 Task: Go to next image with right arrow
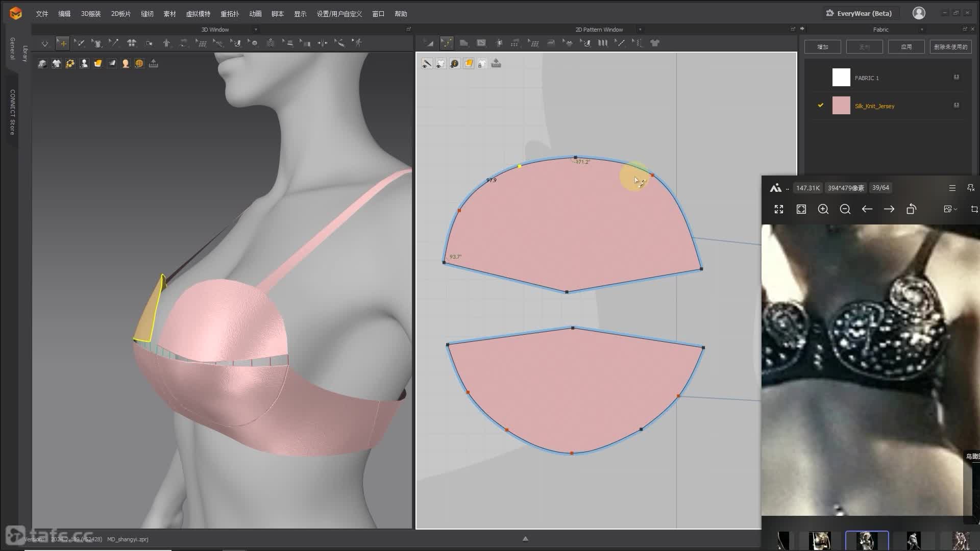[x=889, y=209]
